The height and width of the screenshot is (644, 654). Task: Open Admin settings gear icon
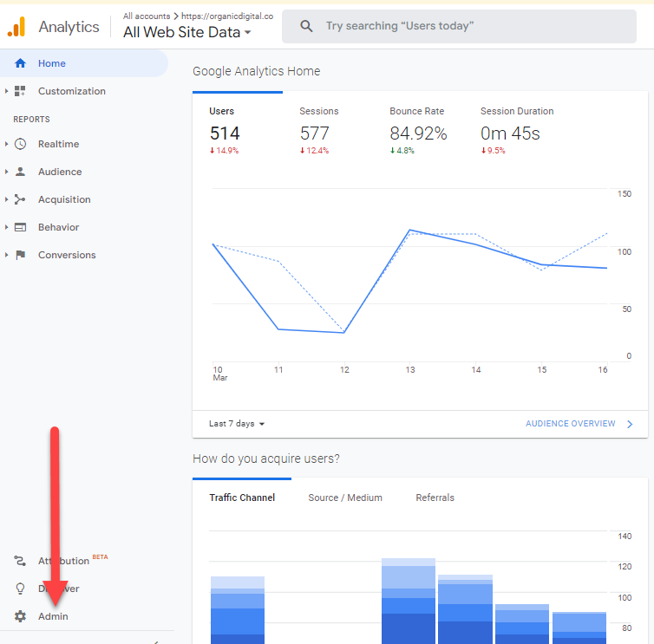pos(20,616)
